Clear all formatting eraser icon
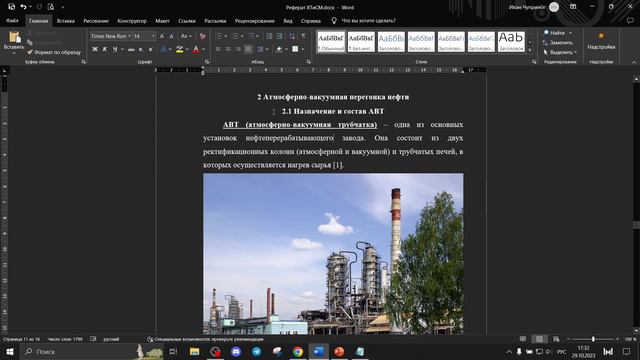 pyautogui.click(x=202, y=36)
